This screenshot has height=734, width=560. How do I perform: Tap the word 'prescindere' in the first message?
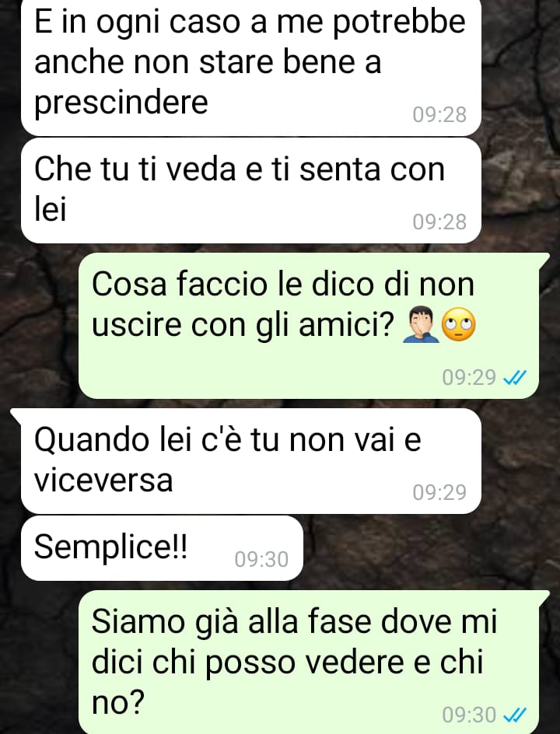pos(121,103)
